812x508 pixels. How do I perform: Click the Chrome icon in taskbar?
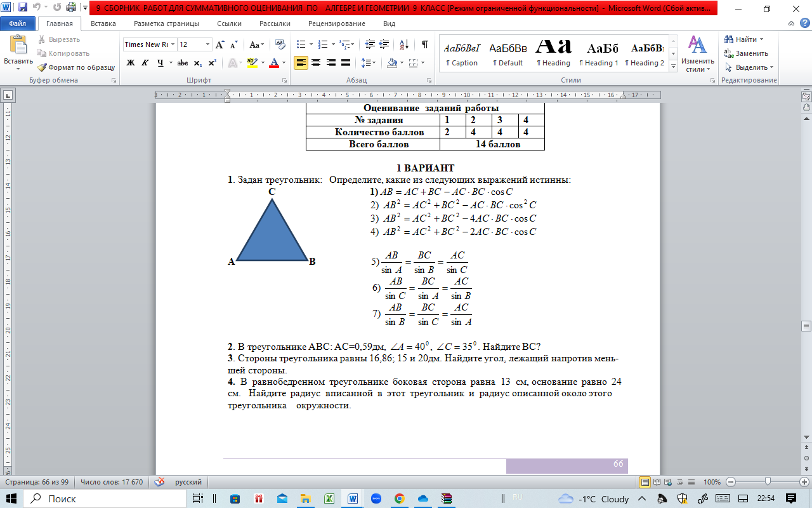point(399,498)
